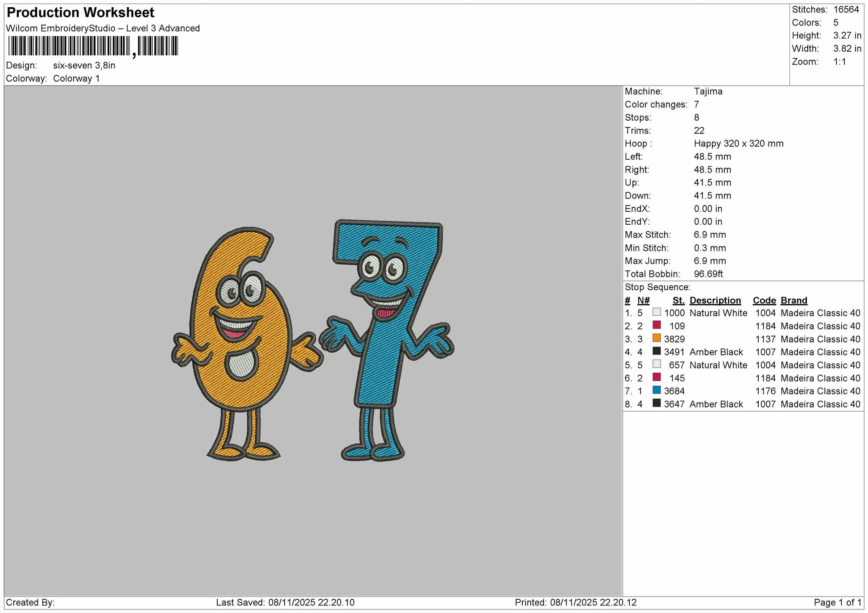Click the barcode under the worksheet title
This screenshot has height=613, width=868.
pyautogui.click(x=93, y=46)
